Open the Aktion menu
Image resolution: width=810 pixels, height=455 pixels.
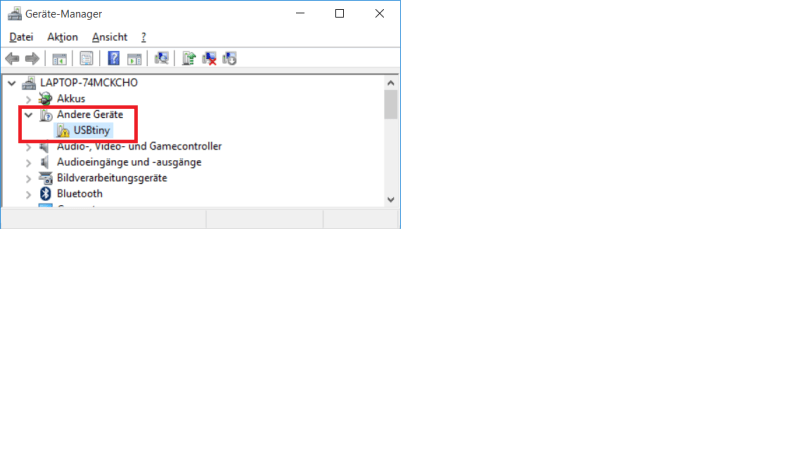[x=62, y=37]
